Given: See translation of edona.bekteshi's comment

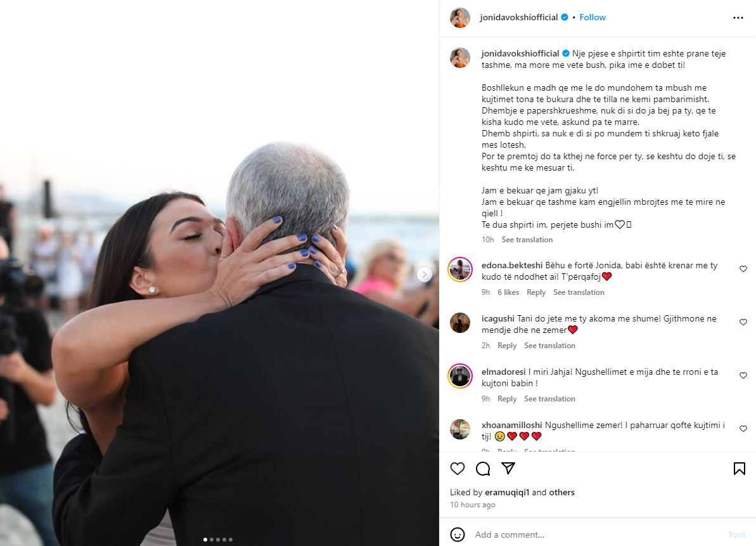Looking at the screenshot, I should point(579,292).
